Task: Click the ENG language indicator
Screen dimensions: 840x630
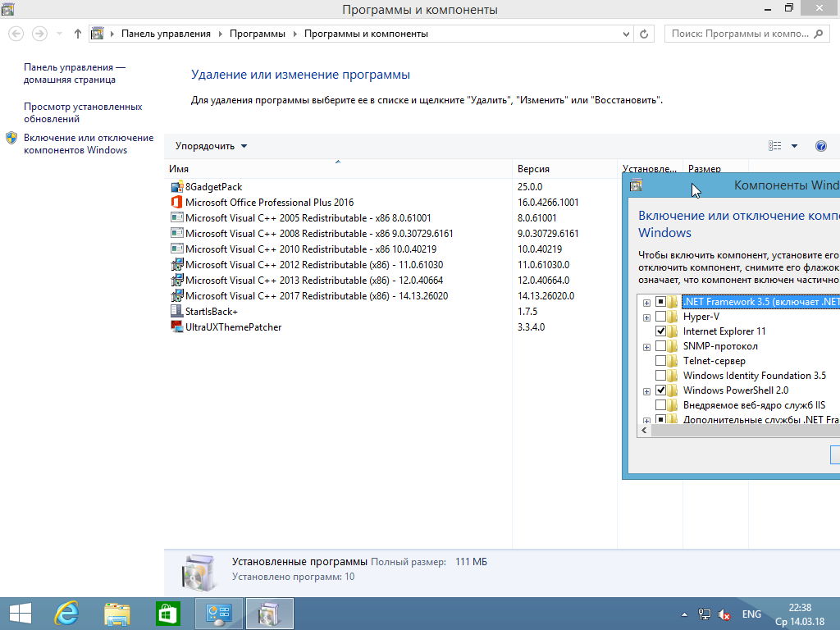Action: pyautogui.click(x=751, y=614)
